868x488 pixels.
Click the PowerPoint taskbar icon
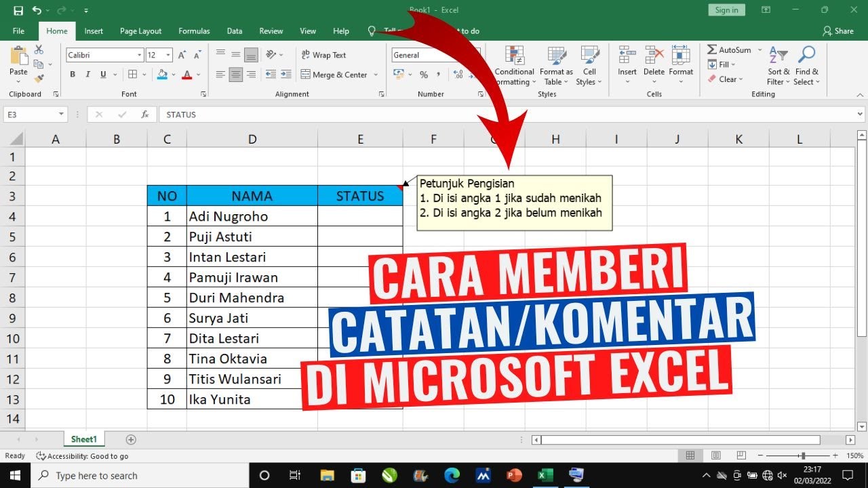[x=513, y=476]
